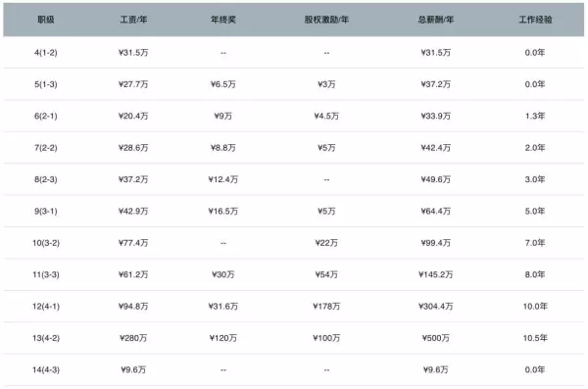Image resolution: width=588 pixels, height=389 pixels.
Task: Click equity ¥5万 in row 9(3-1)
Action: click(326, 212)
